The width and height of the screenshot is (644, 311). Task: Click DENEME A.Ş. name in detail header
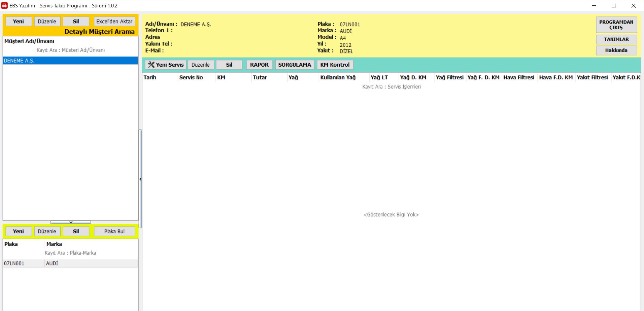pyautogui.click(x=196, y=25)
